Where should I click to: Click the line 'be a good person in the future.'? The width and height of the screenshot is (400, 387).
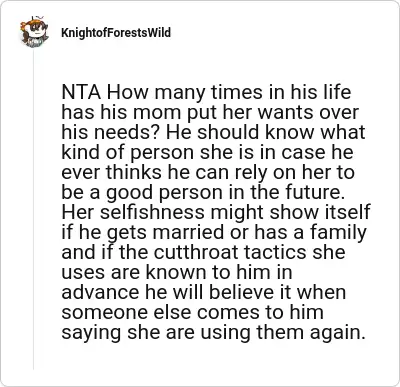click(203, 192)
